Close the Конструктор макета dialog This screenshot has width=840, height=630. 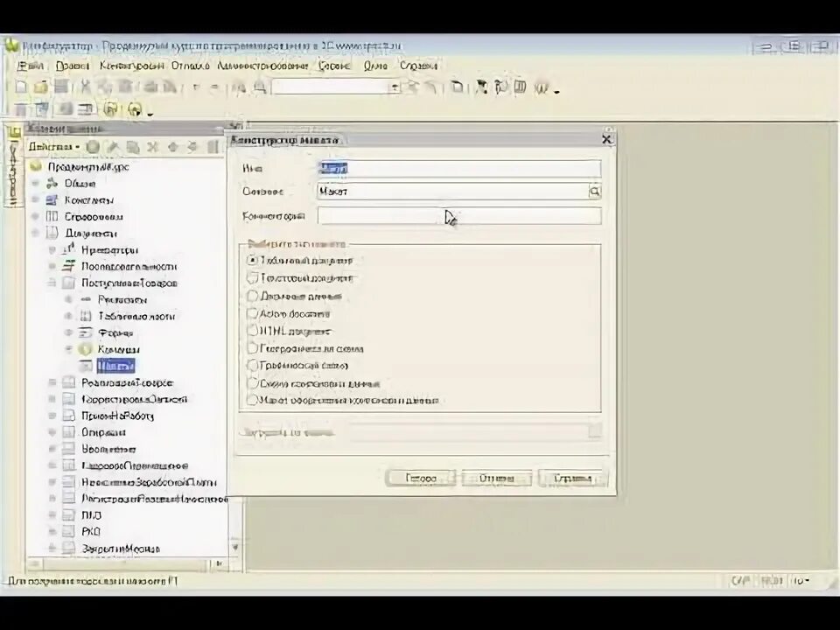tap(606, 139)
